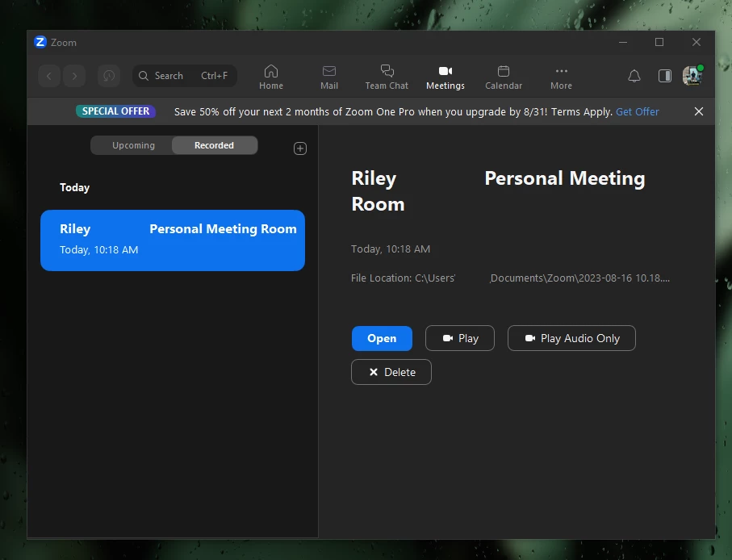Viewport: 732px width, 560px height.
Task: Click the Today heading in the list
Action: (x=75, y=187)
